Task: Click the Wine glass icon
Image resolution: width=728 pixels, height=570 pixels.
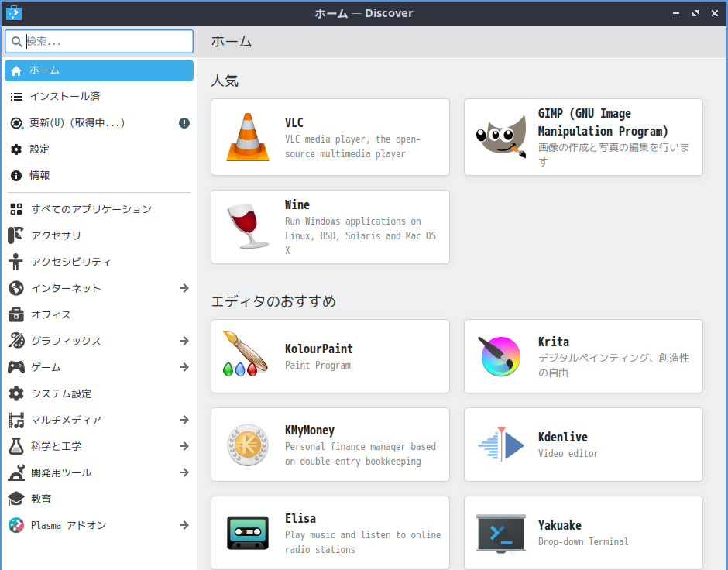Action: 248,226
